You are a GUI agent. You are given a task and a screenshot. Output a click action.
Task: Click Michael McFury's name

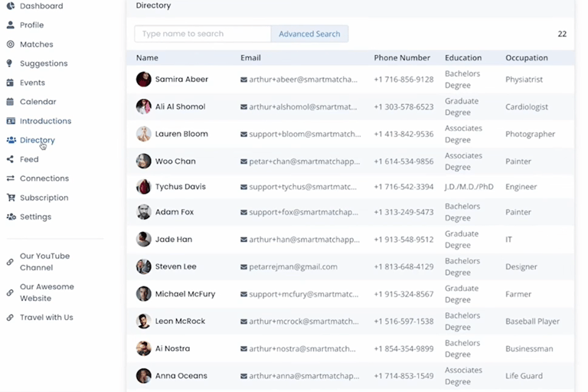185,294
